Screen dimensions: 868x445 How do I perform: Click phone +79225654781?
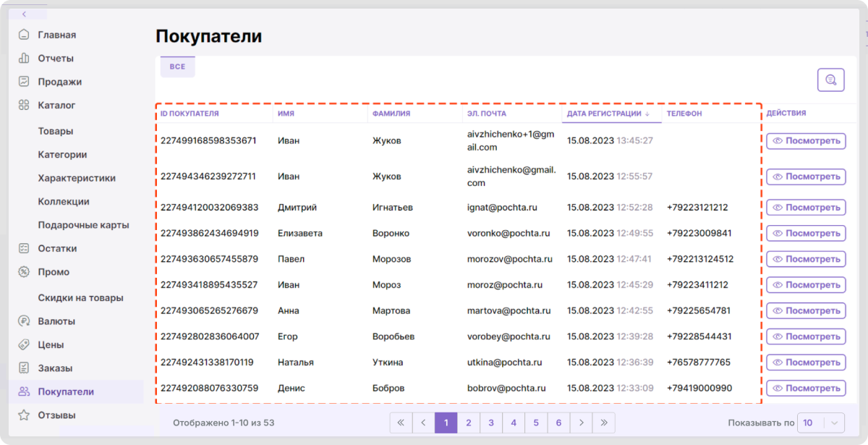point(699,311)
